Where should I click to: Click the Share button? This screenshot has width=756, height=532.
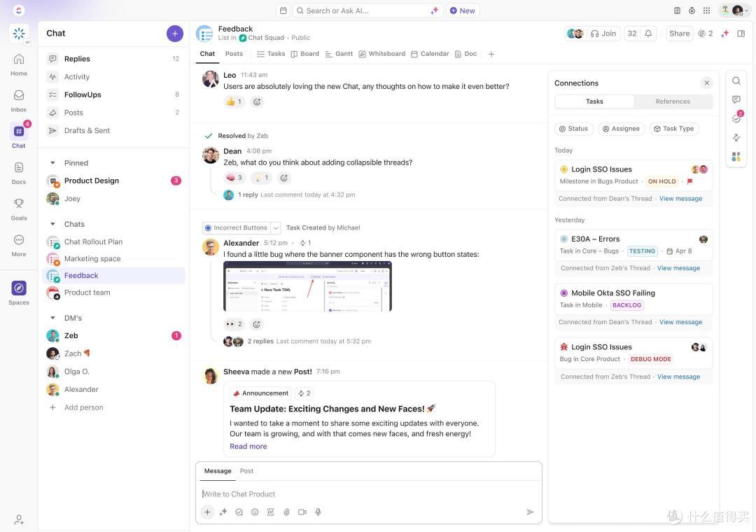679,34
